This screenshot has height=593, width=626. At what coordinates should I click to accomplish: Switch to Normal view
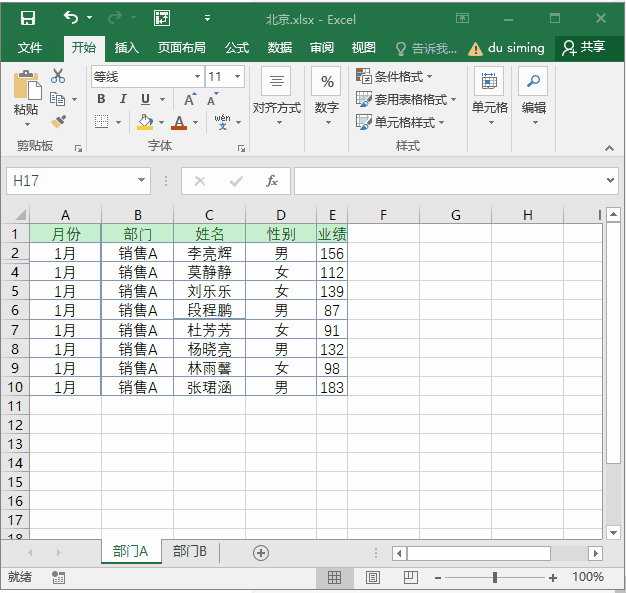(334, 577)
